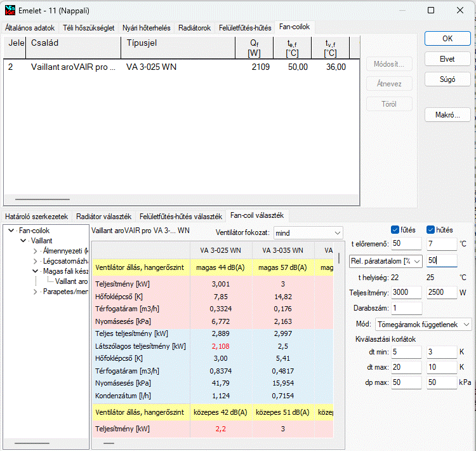This screenshot has height=451, width=476.
Task: Collapse the Magas fali kész tree node
Action: tap(35, 271)
